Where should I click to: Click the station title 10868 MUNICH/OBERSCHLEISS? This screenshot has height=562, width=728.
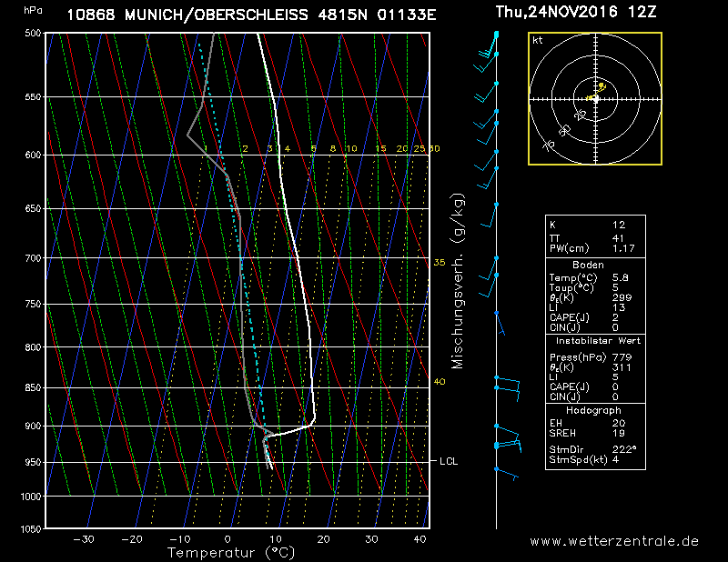tap(251, 15)
